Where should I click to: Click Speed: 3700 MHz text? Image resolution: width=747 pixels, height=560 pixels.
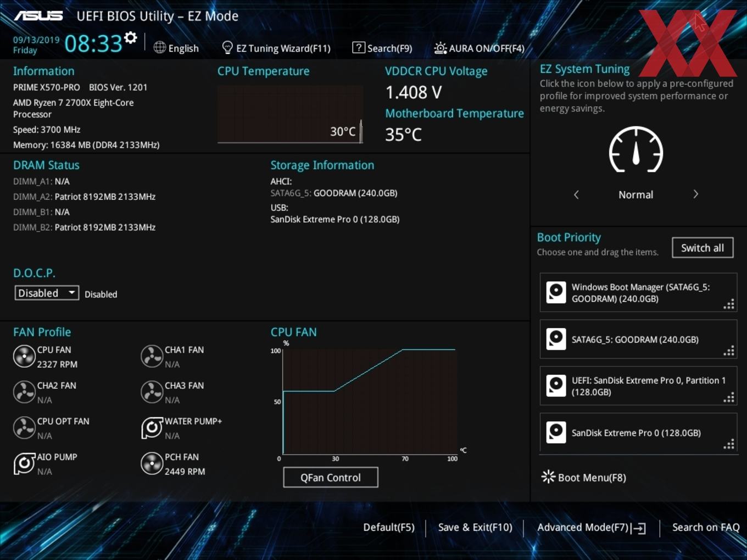tap(47, 130)
